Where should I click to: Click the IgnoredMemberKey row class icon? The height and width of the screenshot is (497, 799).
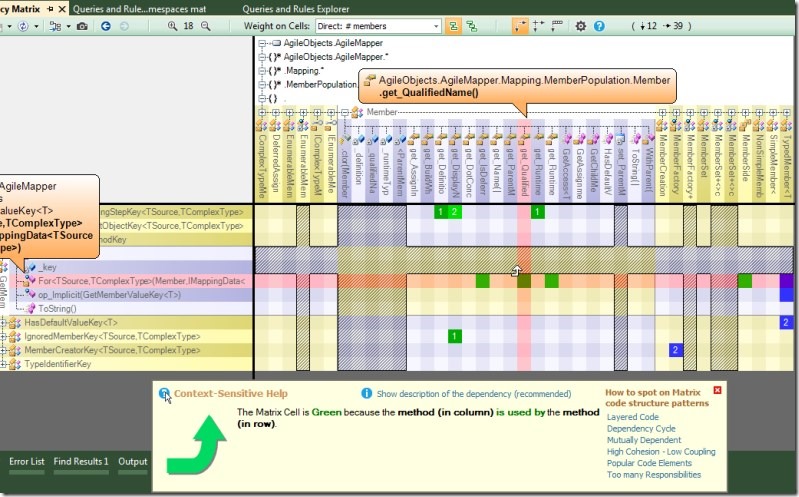coord(15,336)
